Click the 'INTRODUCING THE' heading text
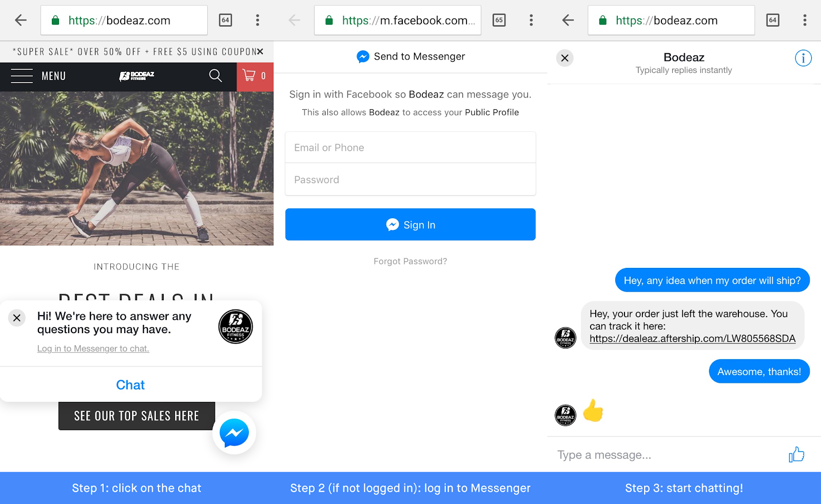The width and height of the screenshot is (821, 504). point(136,267)
